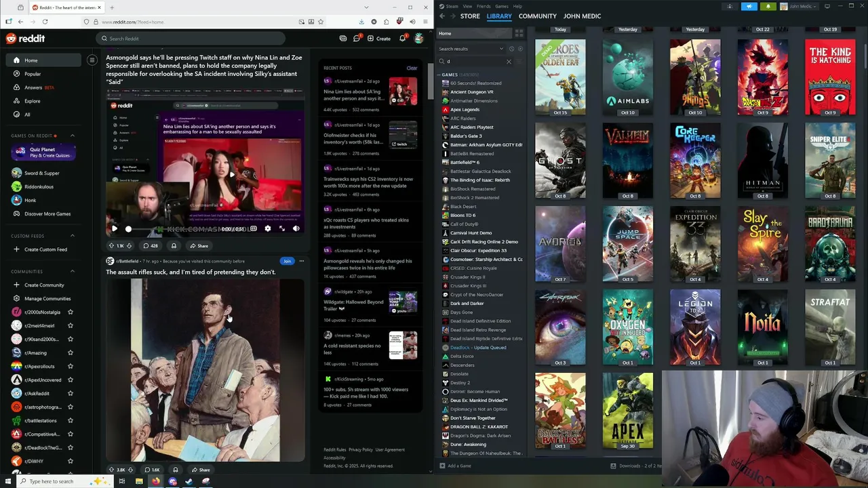Image resolution: width=868 pixels, height=488 pixels.
Task: Focus the Search Reddit input field
Action: pyautogui.click(x=191, y=39)
